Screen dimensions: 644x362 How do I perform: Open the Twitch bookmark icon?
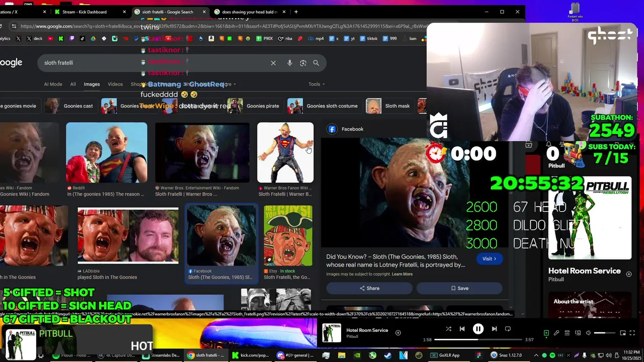click(72, 38)
